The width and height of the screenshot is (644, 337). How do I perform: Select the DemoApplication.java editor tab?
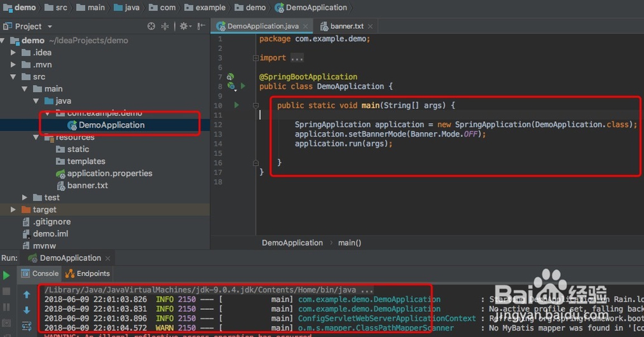pyautogui.click(x=263, y=26)
